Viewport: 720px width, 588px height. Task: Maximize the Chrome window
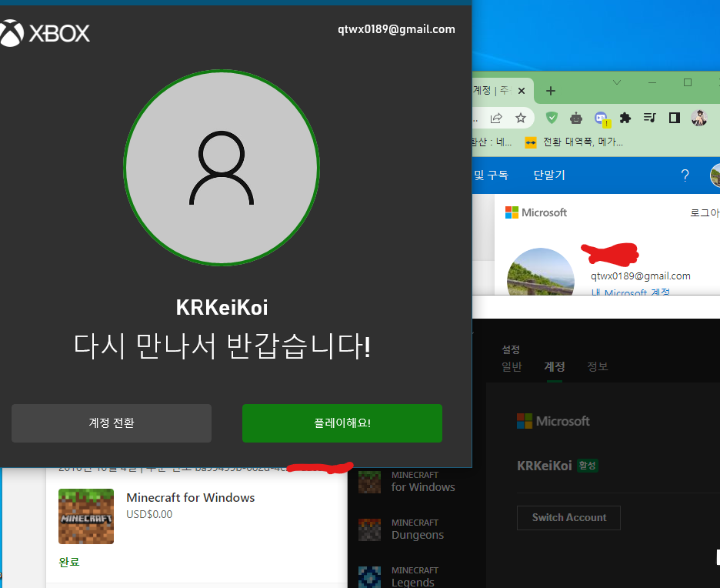(688, 82)
